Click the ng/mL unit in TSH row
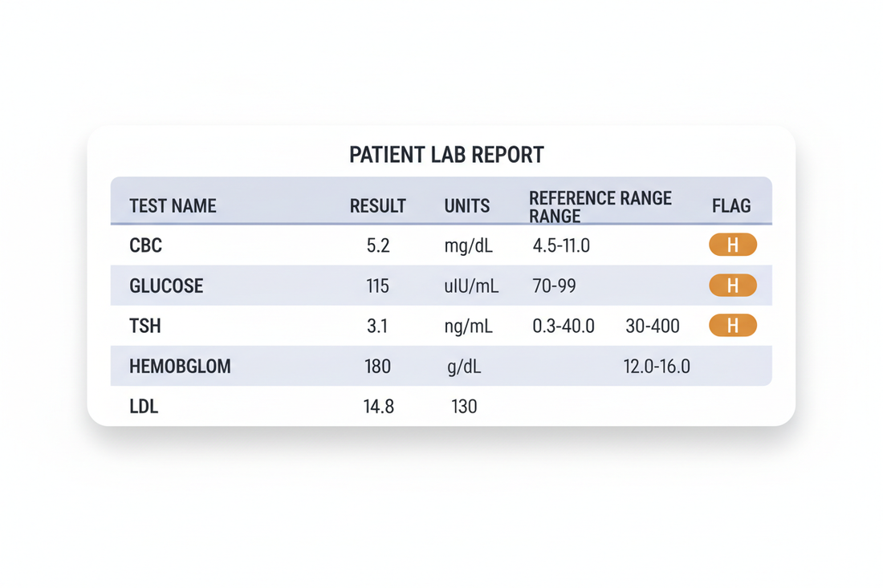The image size is (883, 588). 469,326
